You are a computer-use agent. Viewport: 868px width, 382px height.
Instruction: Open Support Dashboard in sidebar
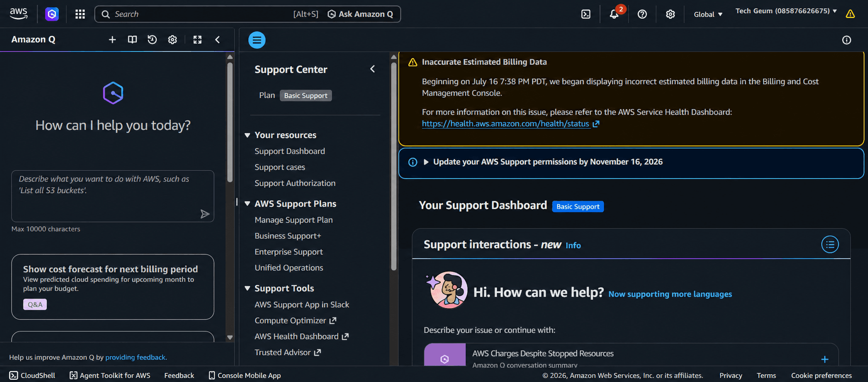(289, 151)
